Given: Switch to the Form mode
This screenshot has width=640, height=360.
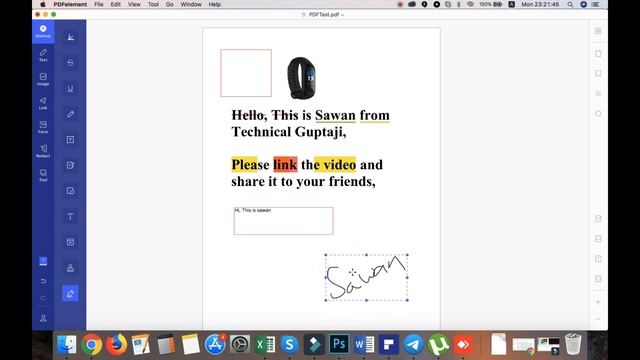Looking at the screenshot, I should coord(43,127).
